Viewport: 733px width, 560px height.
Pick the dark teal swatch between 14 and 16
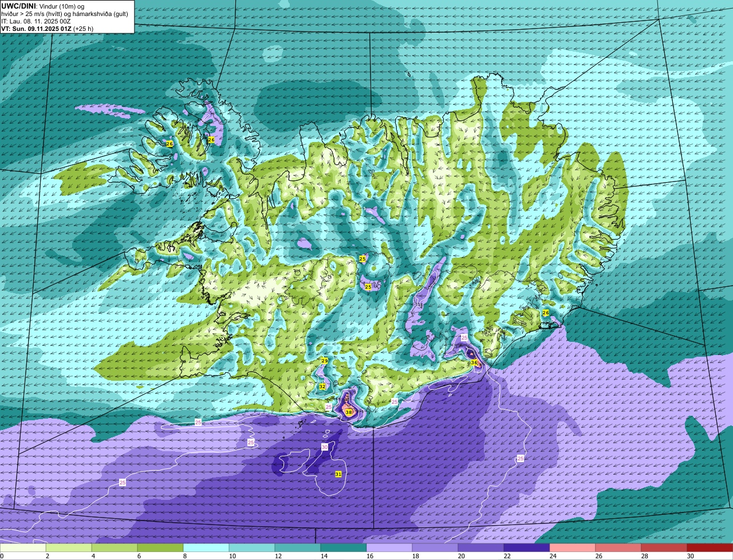pos(344,548)
